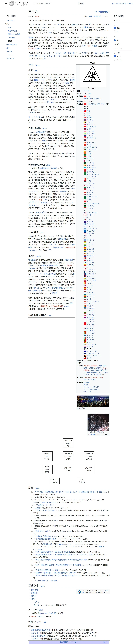Select the 広め width option

(x=115, y=44)
